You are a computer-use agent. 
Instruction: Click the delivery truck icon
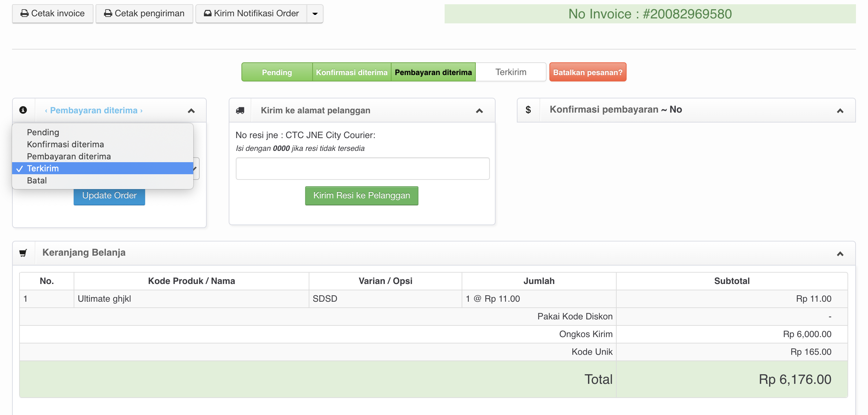[x=240, y=110]
